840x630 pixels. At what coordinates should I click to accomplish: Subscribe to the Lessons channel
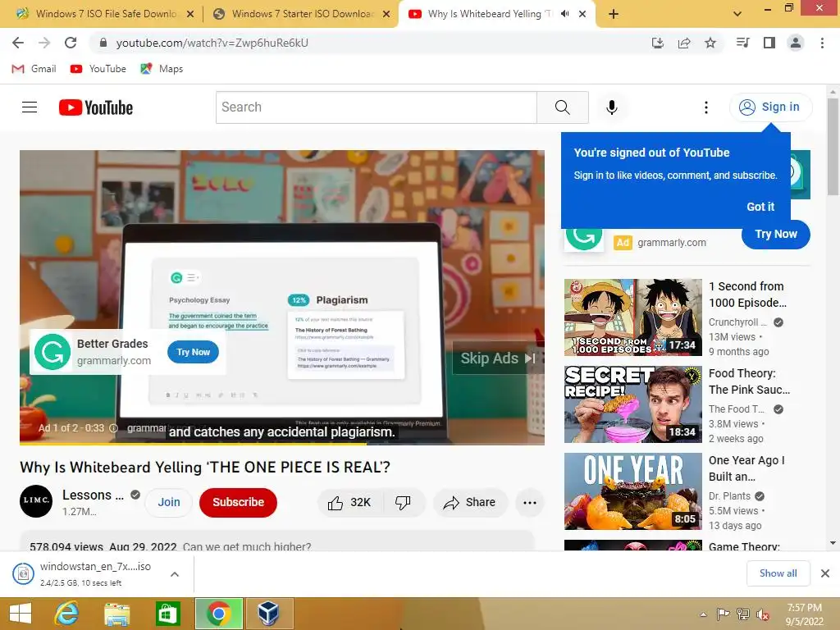pos(239,503)
